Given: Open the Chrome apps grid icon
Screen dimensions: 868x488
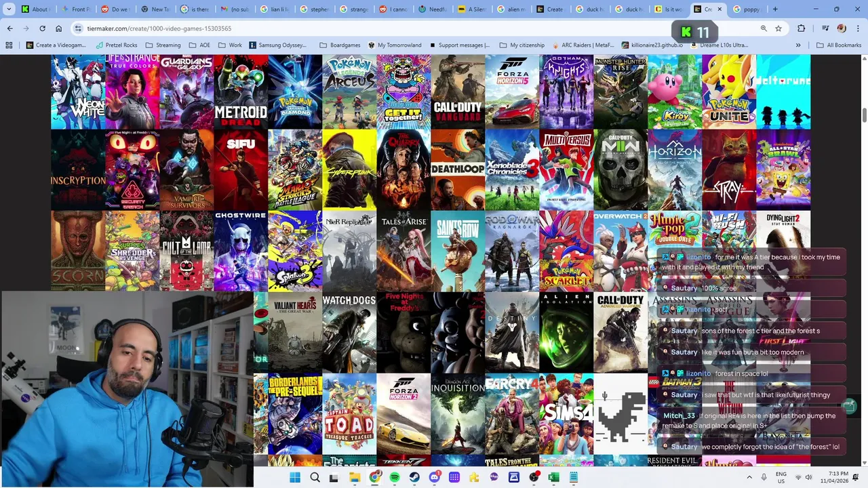Looking at the screenshot, I should 9,45.
